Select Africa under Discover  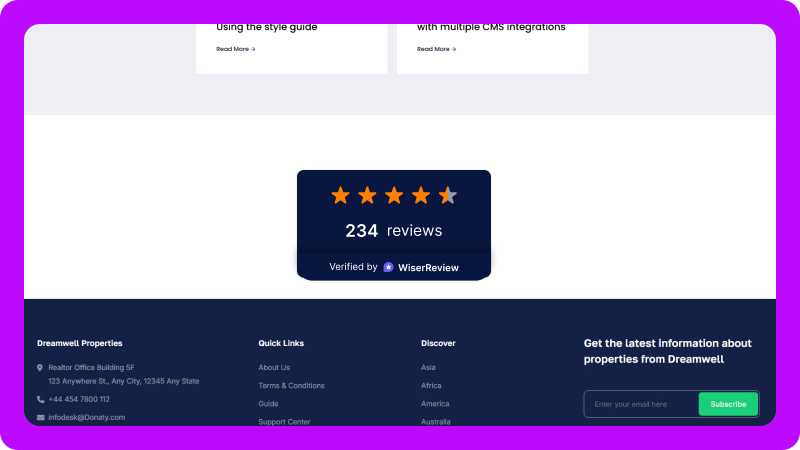(431, 386)
